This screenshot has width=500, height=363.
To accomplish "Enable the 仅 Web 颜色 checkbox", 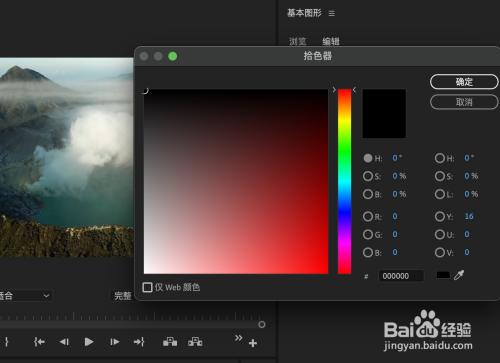I will (x=147, y=287).
